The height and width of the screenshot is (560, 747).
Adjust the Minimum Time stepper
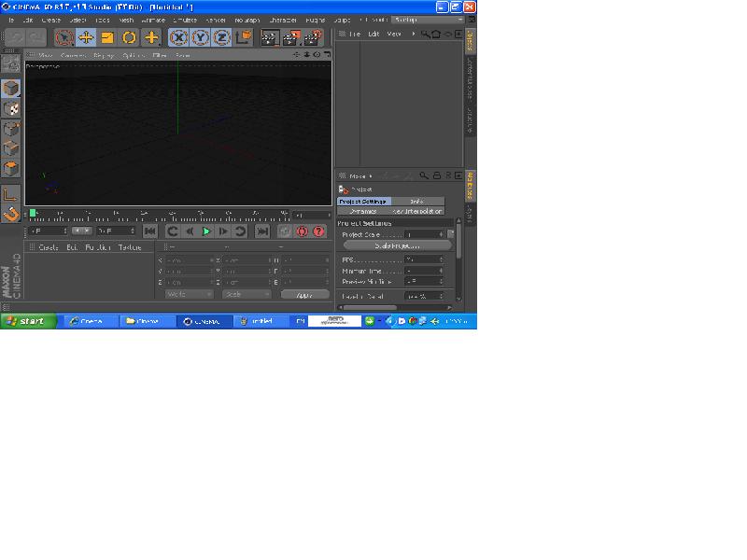click(x=441, y=271)
